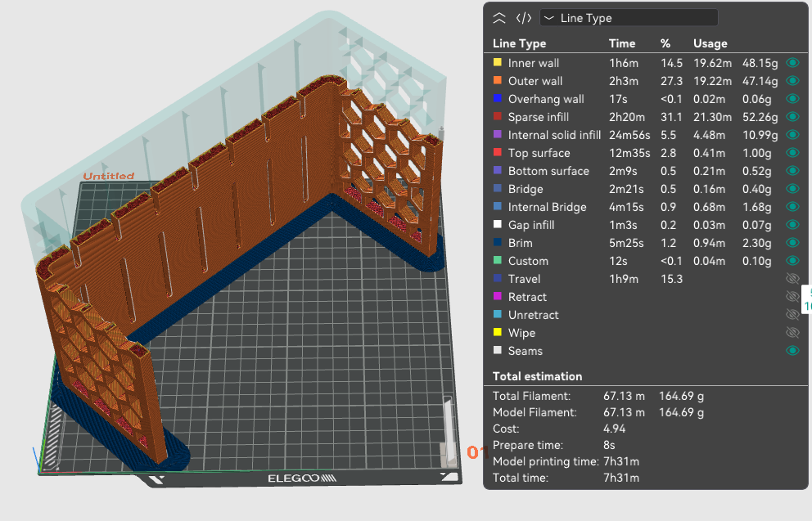Show Travel moves with eye icon
Image resolution: width=812 pixels, height=521 pixels.
coord(792,279)
